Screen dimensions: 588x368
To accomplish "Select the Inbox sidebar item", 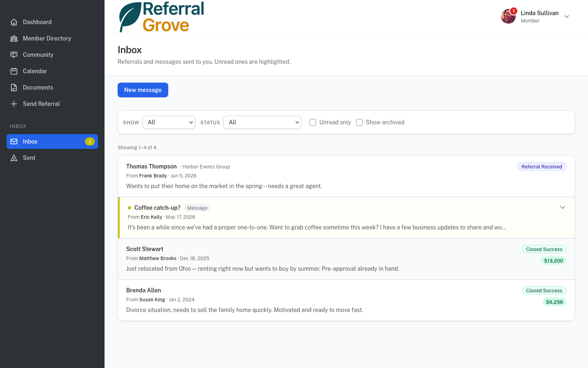I will pos(52,141).
